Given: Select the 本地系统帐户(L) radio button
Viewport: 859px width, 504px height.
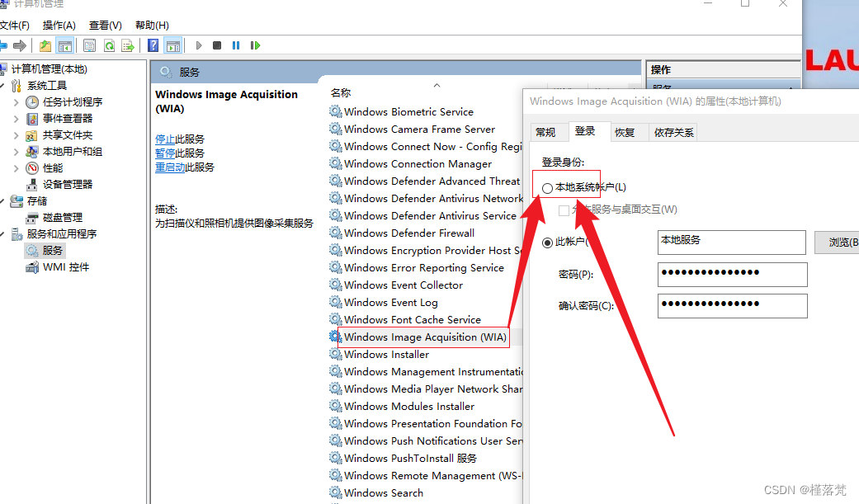Looking at the screenshot, I should pyautogui.click(x=547, y=188).
